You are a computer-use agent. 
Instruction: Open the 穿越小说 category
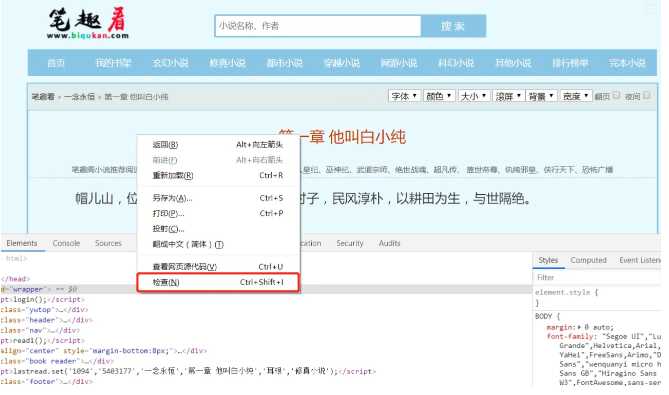point(342,63)
